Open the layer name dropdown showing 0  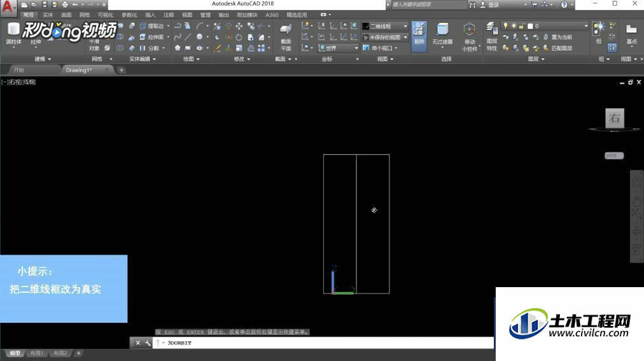[x=545, y=26]
